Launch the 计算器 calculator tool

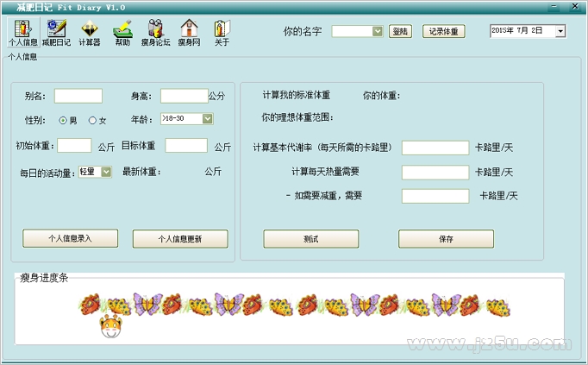[x=90, y=33]
